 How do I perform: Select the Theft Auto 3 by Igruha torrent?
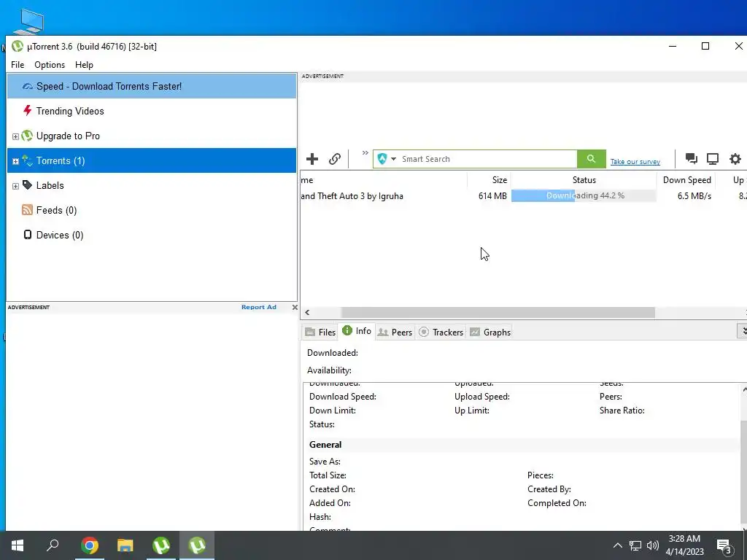(x=352, y=195)
